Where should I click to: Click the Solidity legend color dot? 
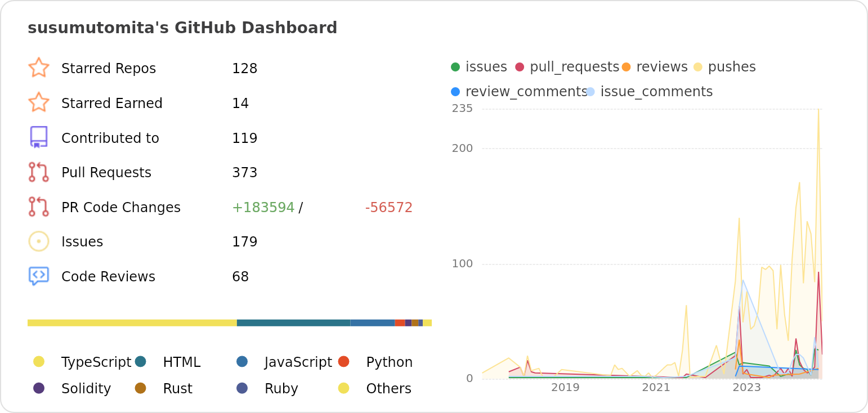tap(39, 388)
